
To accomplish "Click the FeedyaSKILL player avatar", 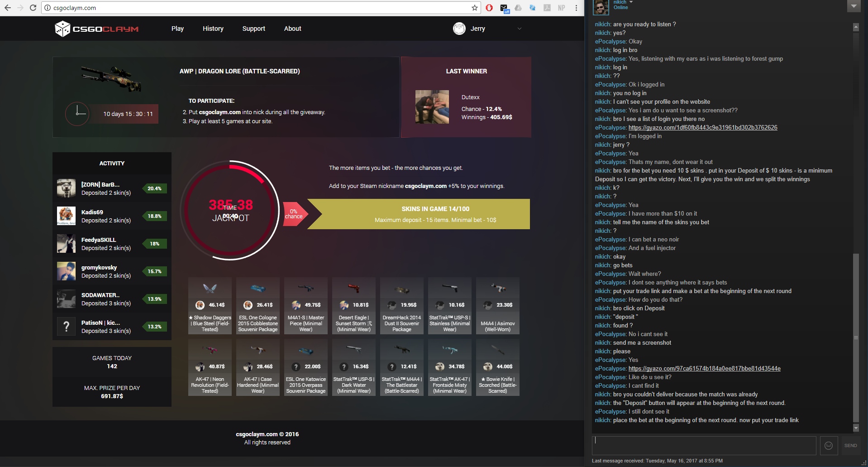I will [66, 244].
